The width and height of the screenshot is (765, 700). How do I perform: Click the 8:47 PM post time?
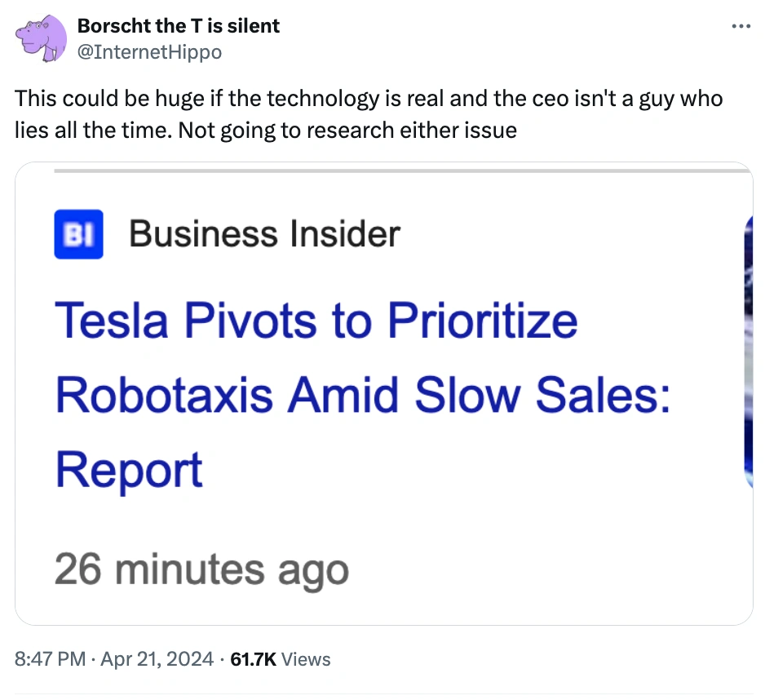(x=50, y=659)
